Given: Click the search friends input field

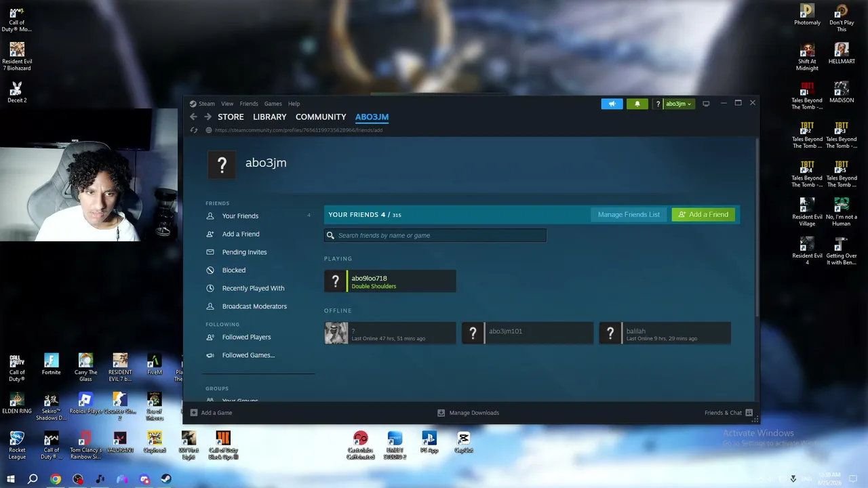Looking at the screenshot, I should click(x=435, y=235).
